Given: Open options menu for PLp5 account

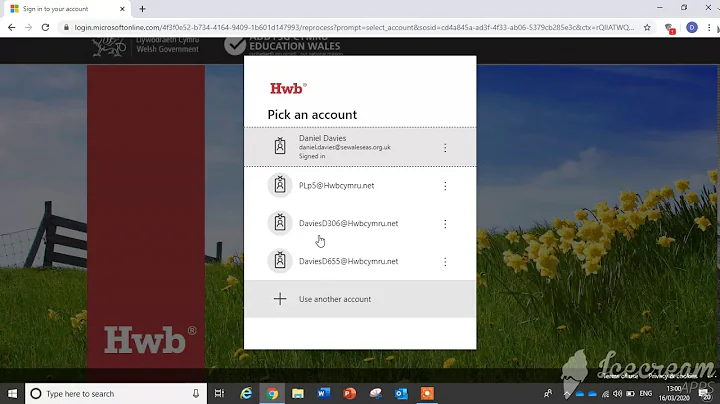Looking at the screenshot, I should click(445, 186).
